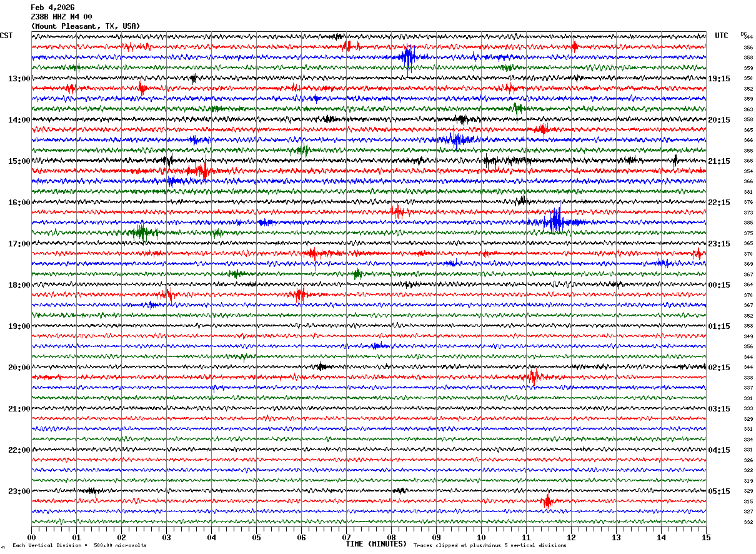Select the 13:00 CST row label
This screenshot has height=554, width=756.
[19, 79]
